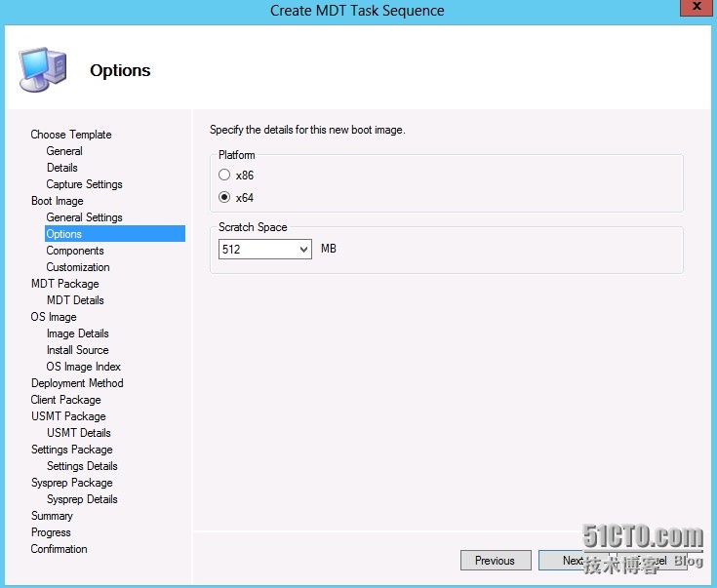The width and height of the screenshot is (717, 588).
Task: Click the computer wizard icon in the header
Action: coord(43,69)
